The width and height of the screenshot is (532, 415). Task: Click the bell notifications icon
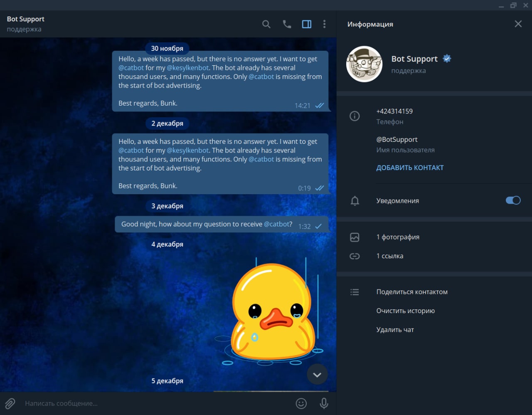tap(355, 201)
